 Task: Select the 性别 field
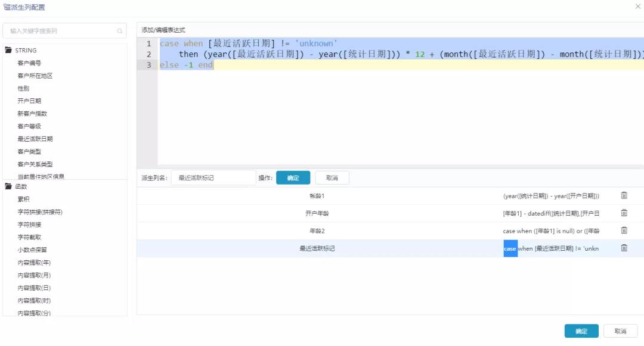pos(23,88)
